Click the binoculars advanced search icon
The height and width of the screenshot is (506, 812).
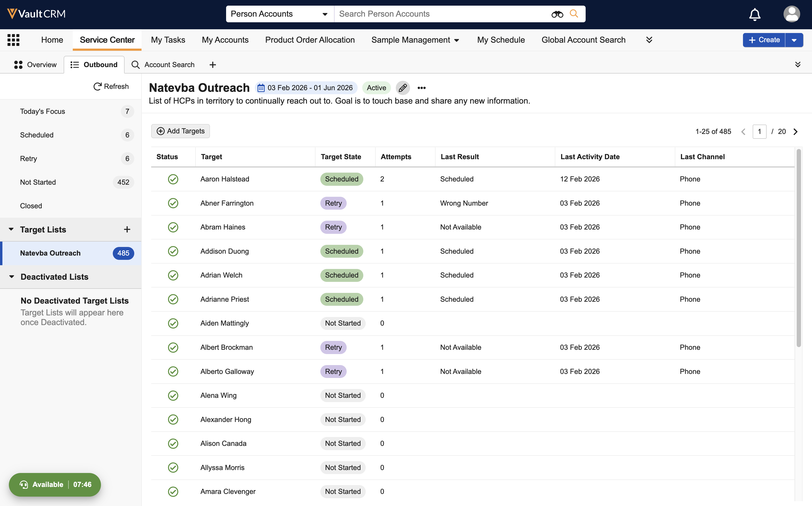(x=557, y=14)
